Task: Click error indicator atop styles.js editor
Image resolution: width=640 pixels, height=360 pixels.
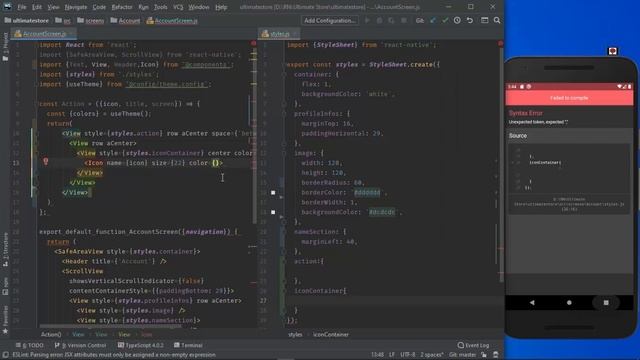Action: tap(500, 43)
